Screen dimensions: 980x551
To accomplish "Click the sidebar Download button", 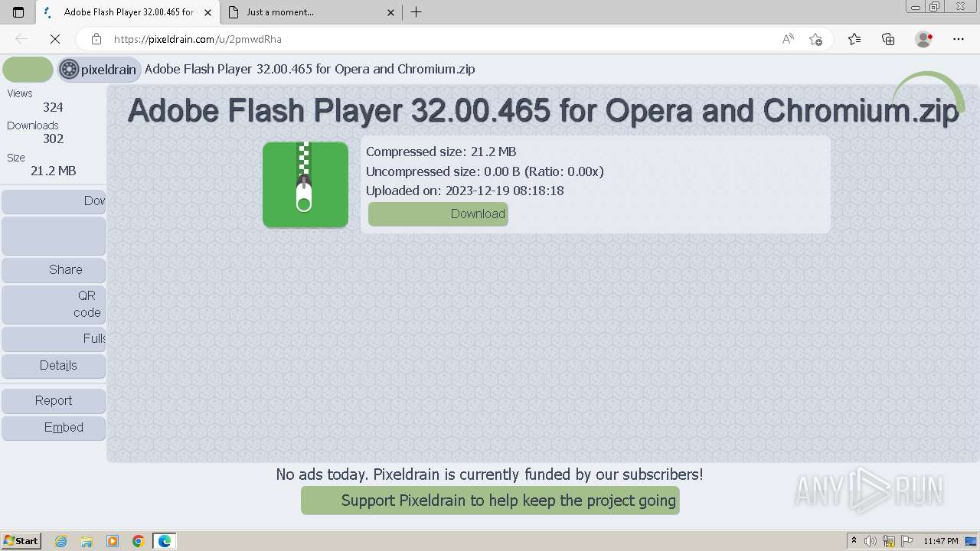I will (54, 201).
